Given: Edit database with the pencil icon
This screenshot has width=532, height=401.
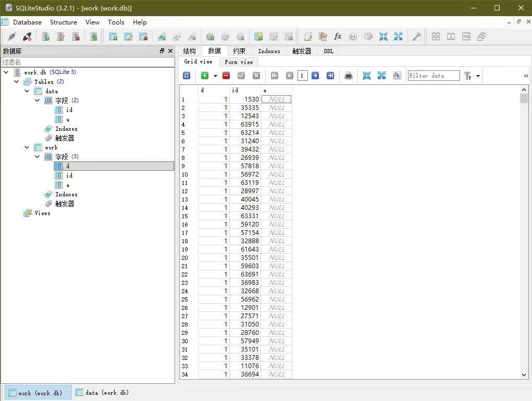Looking at the screenshot, I should pyautogui.click(x=61, y=36).
